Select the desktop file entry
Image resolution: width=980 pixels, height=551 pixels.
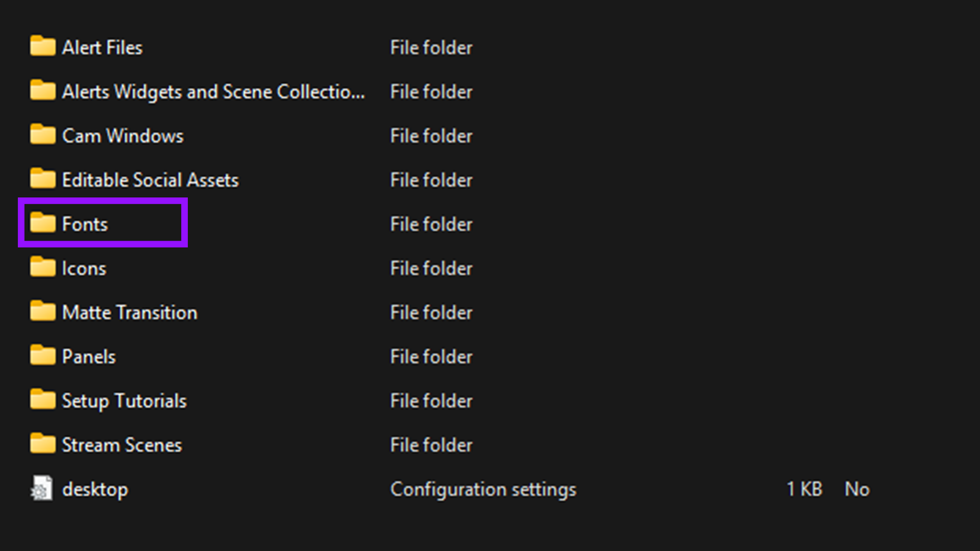point(95,489)
